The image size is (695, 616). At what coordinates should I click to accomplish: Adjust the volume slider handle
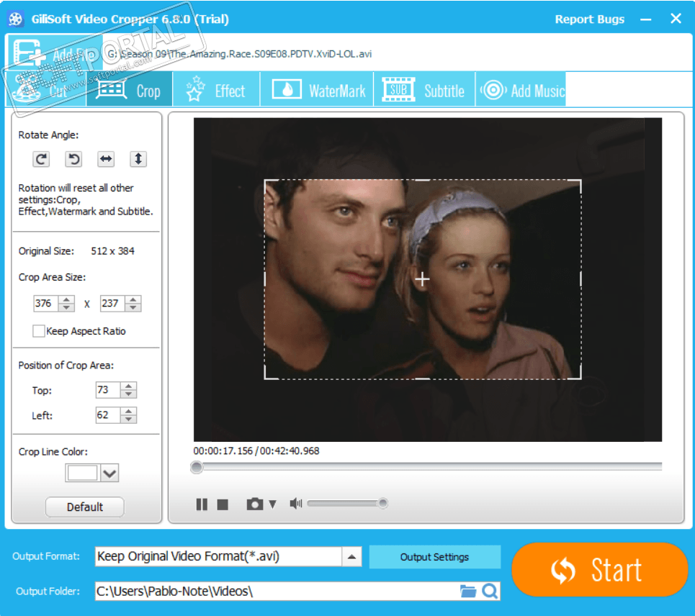pyautogui.click(x=383, y=504)
